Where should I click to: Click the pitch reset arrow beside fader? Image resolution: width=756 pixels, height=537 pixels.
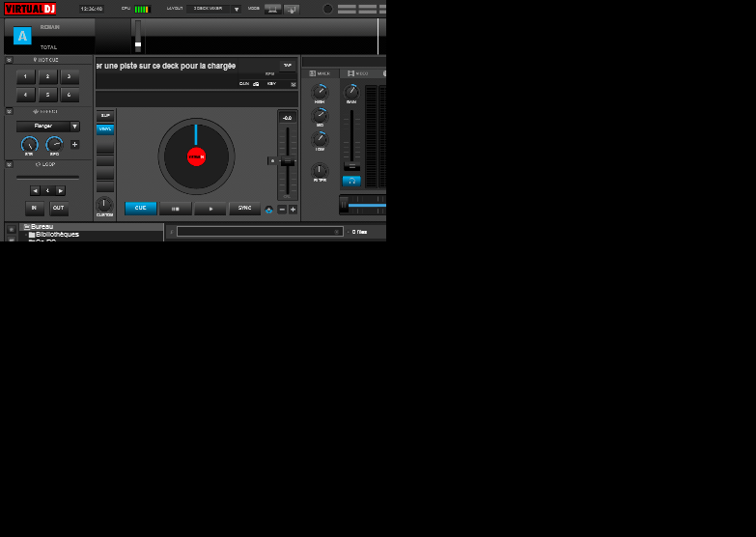(272, 160)
